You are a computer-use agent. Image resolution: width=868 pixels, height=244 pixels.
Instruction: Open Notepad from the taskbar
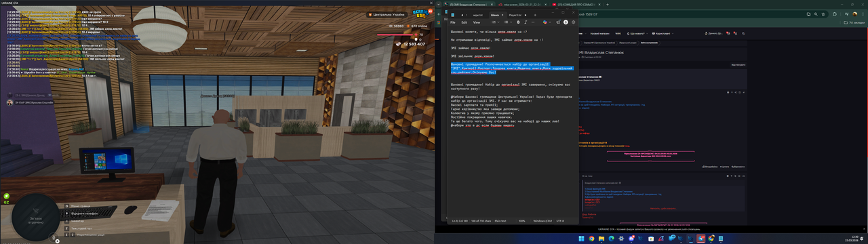720,239
